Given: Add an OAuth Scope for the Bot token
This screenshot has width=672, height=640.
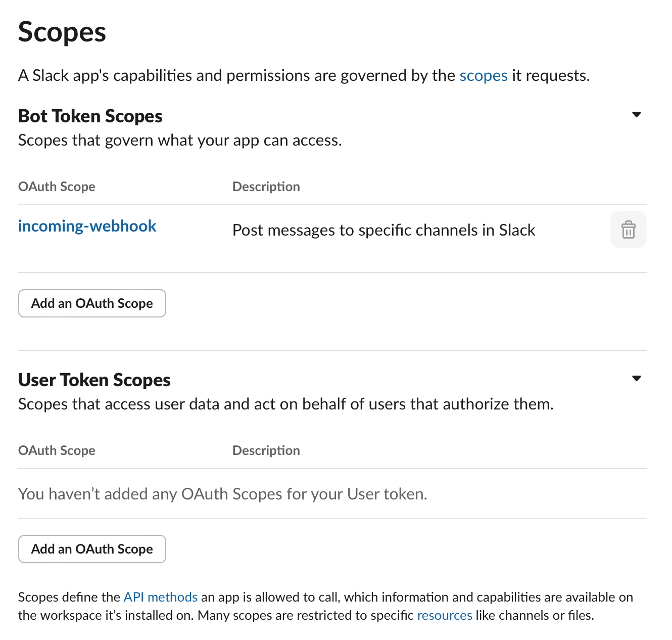Looking at the screenshot, I should pos(92,303).
